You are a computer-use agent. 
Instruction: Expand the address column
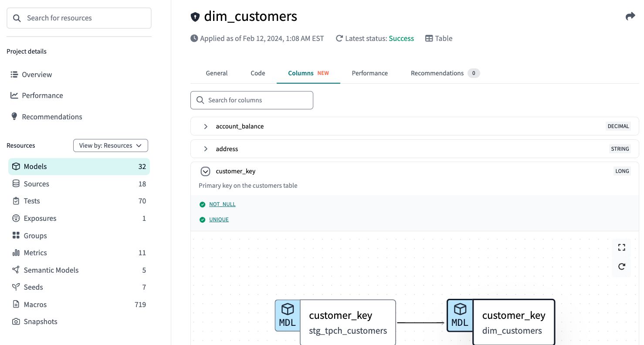pos(206,149)
